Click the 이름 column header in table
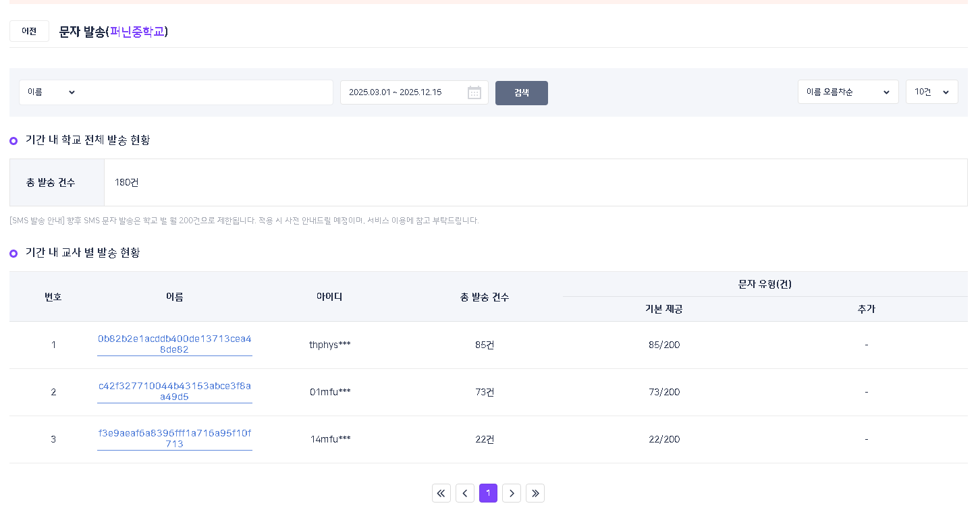 (x=175, y=297)
